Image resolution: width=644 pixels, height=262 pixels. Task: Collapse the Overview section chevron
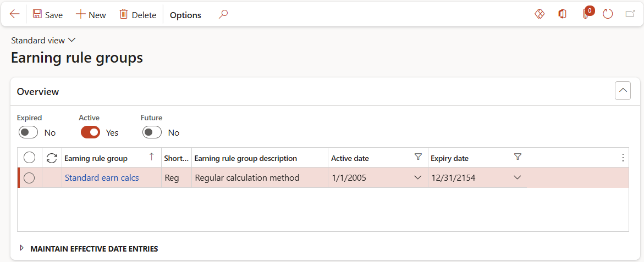[x=623, y=91]
